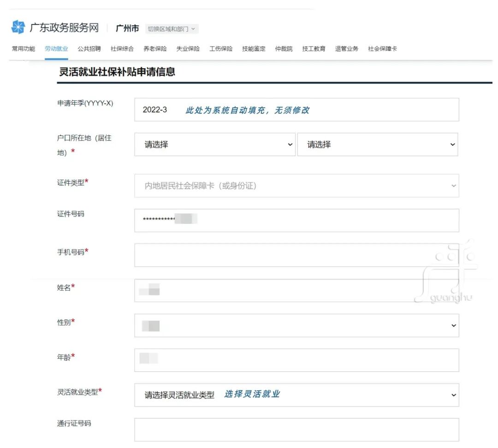498x448 pixels.
Task: Open the 性别 gender dropdown
Action: 296,325
